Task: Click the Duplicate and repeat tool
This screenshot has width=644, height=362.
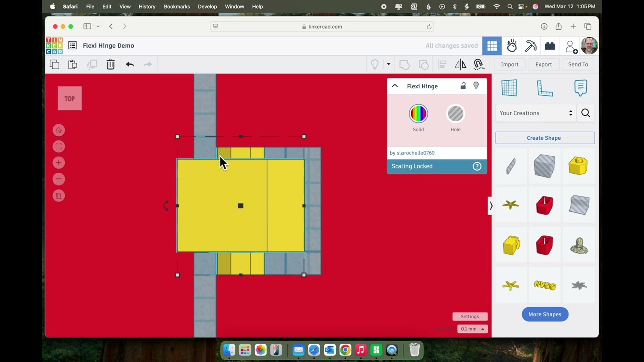Action: (92, 64)
